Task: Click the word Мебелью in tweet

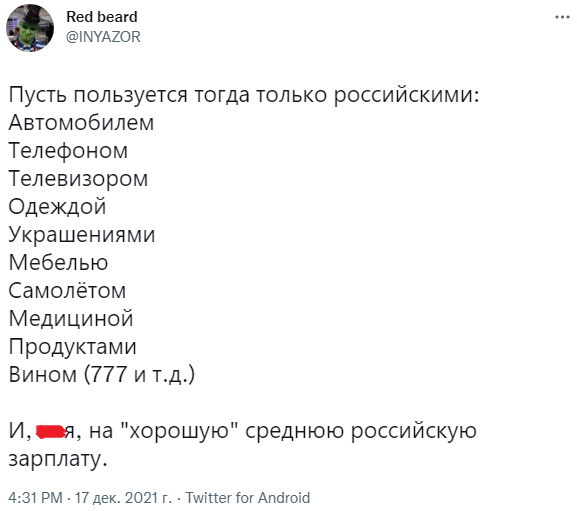Action: point(58,263)
